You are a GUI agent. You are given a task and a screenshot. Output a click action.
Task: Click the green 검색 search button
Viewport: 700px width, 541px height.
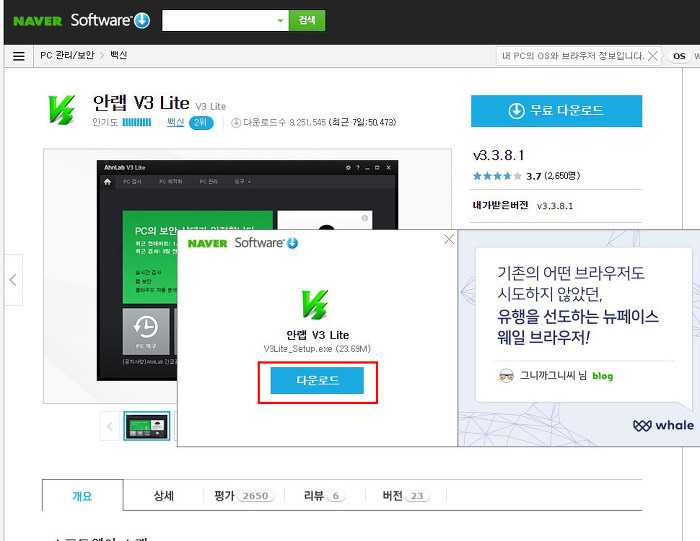[x=307, y=21]
